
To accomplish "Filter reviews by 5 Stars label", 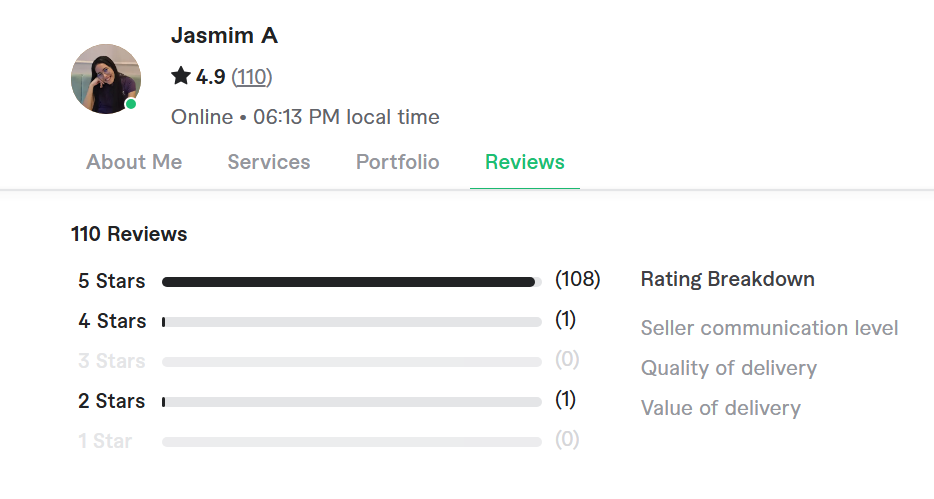I will pyautogui.click(x=112, y=281).
